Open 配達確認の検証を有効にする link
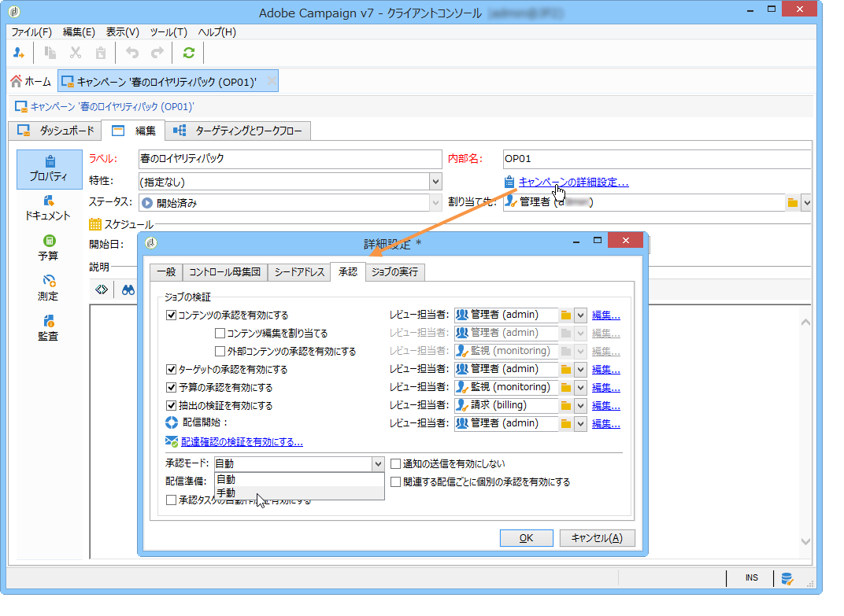844x616 pixels. pyautogui.click(x=242, y=442)
